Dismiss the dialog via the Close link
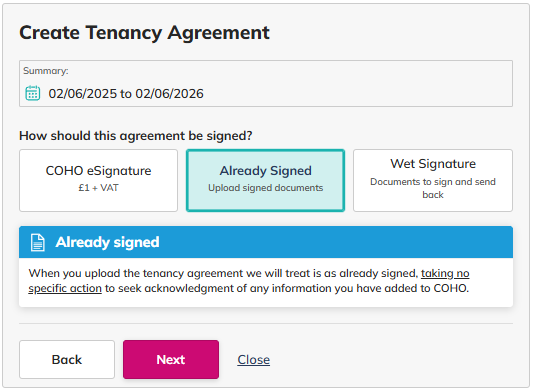533x391 pixels. pyautogui.click(x=254, y=360)
